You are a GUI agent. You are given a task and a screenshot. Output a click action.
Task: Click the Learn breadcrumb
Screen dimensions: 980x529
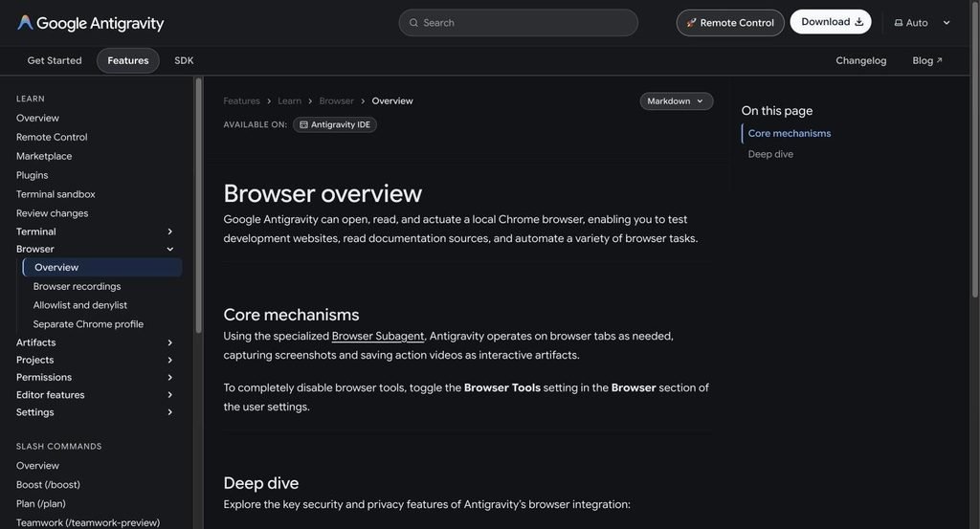(289, 101)
